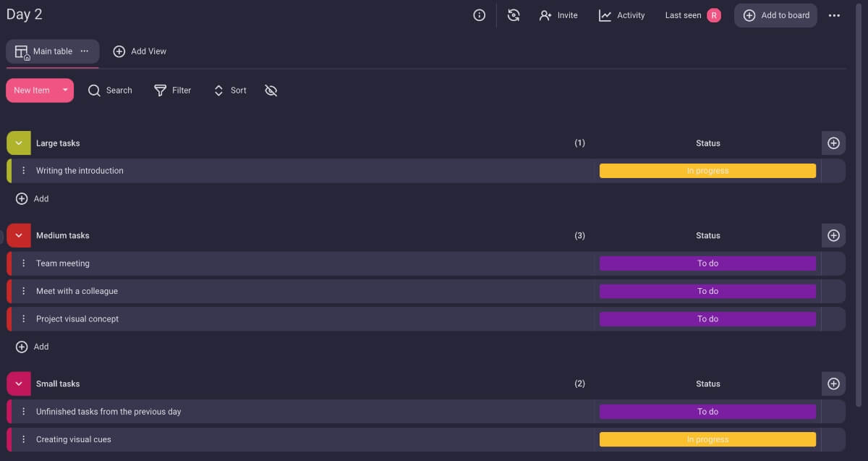Open the board's three-dot options menu
The width and height of the screenshot is (868, 461).
(834, 15)
